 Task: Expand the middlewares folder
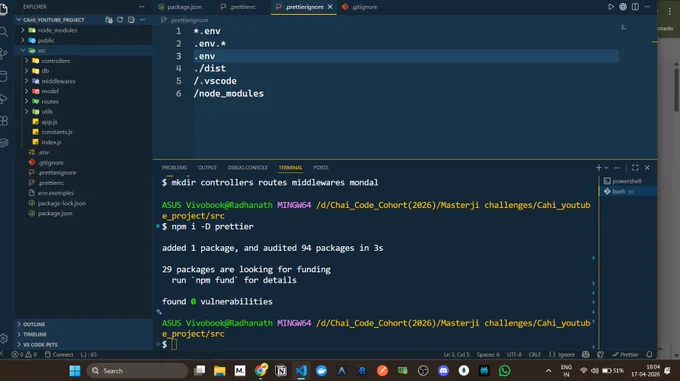[83, 81]
